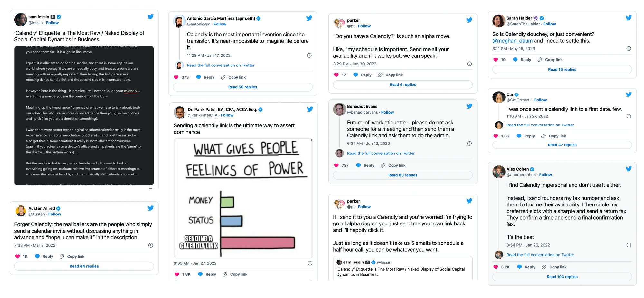Open quoted sam lessin tweet in parker's post
This screenshot has width=644, height=298.
[403, 268]
